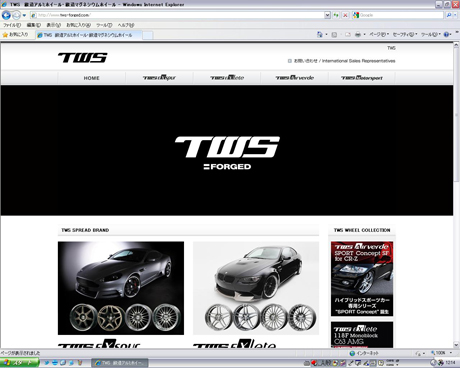Click the Home icon in command bar
Viewport: 460px width, 368px height.
pos(320,34)
